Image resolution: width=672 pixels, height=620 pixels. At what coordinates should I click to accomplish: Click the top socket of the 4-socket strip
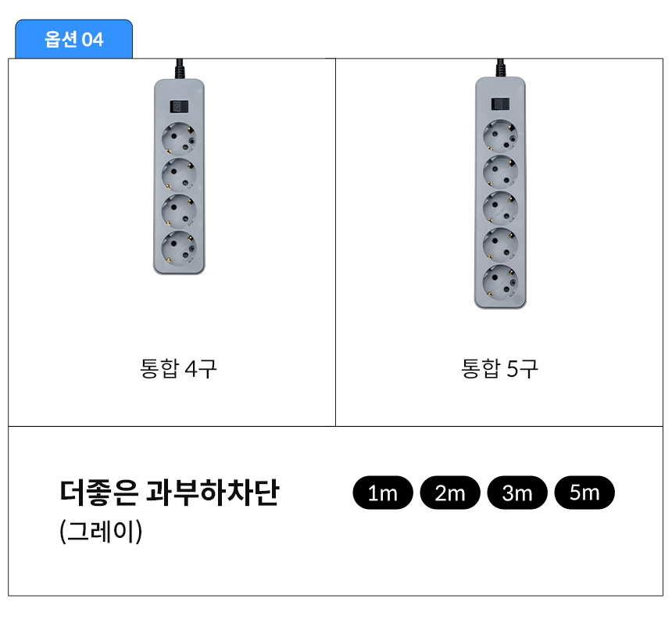pyautogui.click(x=178, y=142)
